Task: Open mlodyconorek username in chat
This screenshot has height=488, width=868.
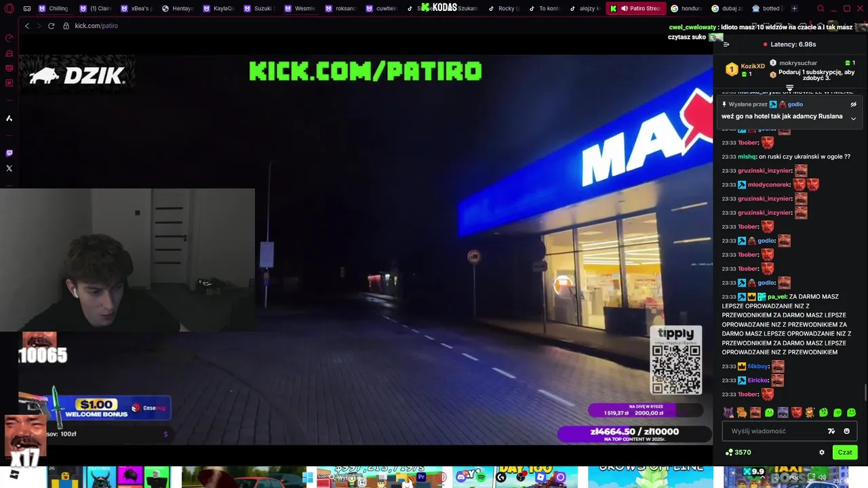Action: pyautogui.click(x=769, y=184)
